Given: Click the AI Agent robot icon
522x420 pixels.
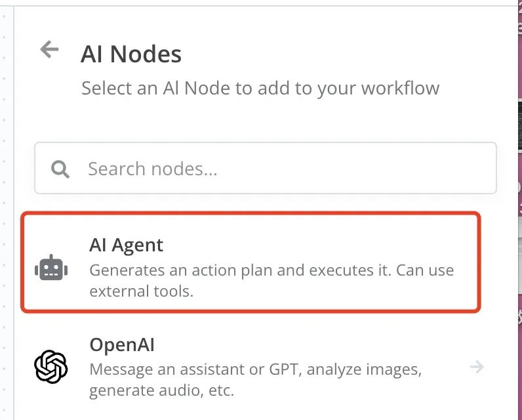Looking at the screenshot, I should coord(51,268).
